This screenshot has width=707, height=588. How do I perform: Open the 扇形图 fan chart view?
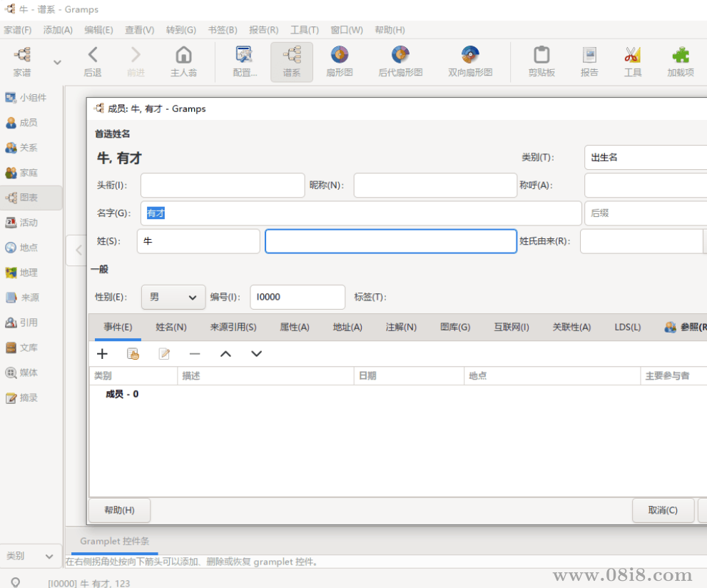click(x=340, y=61)
